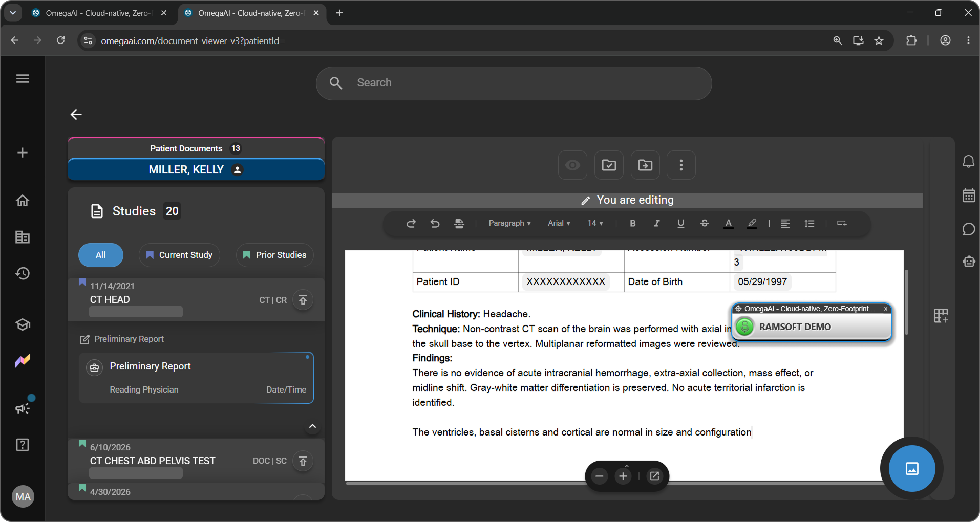
Task: Zoom in the document with plus button
Action: coord(623,476)
